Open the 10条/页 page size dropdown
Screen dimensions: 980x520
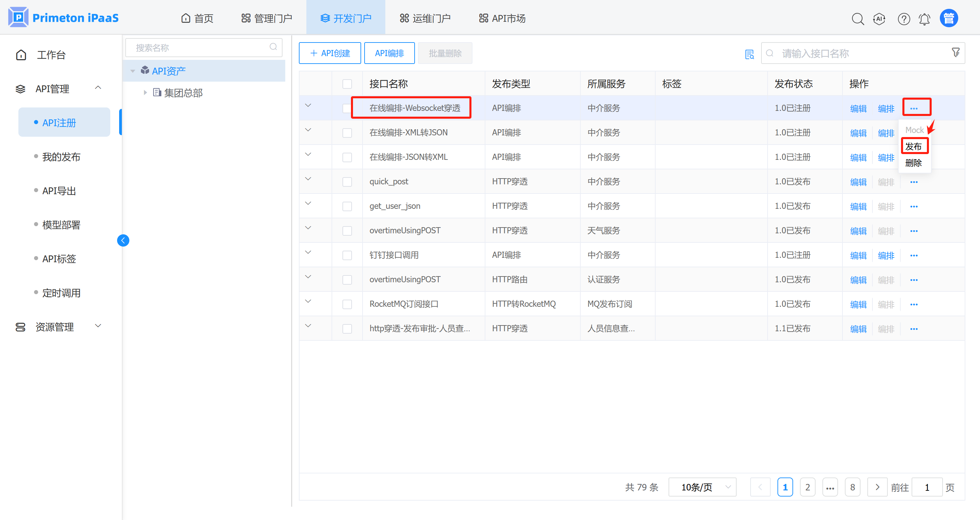tap(702, 487)
